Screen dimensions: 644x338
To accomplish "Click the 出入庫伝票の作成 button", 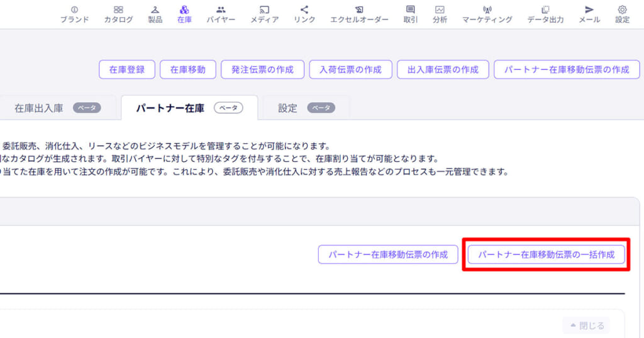I will 443,69.
